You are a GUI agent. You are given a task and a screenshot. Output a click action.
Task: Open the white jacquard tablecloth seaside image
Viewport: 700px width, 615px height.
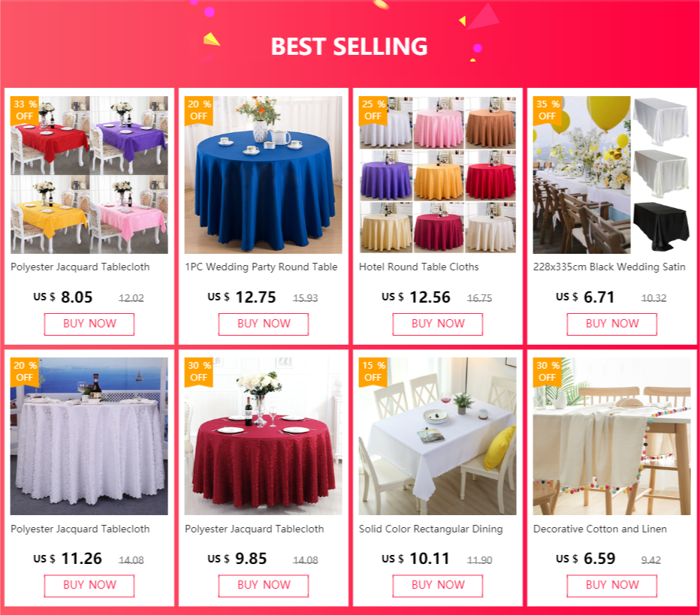89,436
